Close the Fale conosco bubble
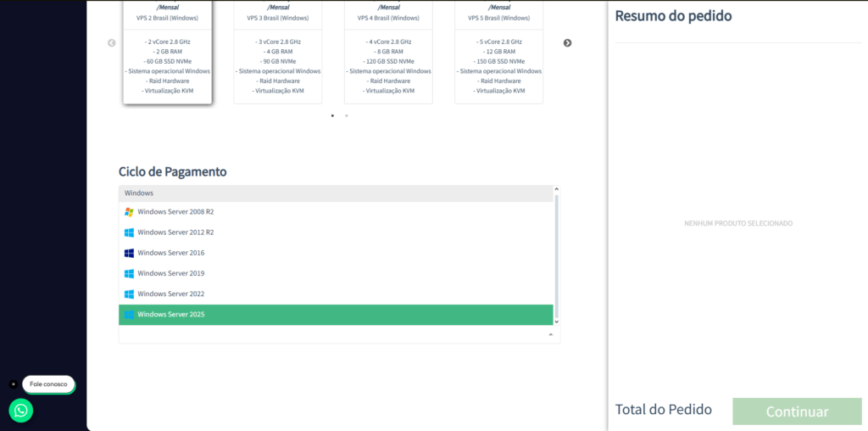This screenshot has width=868, height=431. [x=14, y=383]
